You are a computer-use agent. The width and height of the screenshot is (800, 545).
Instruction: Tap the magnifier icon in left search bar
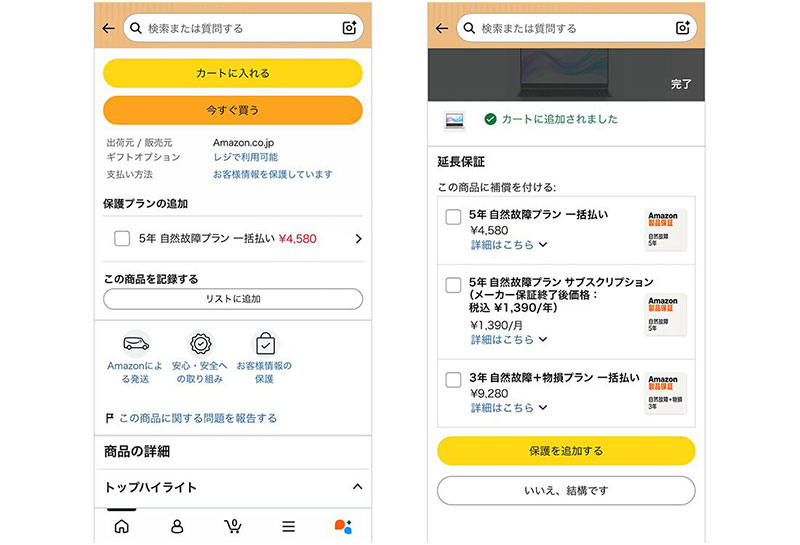pyautogui.click(x=136, y=29)
